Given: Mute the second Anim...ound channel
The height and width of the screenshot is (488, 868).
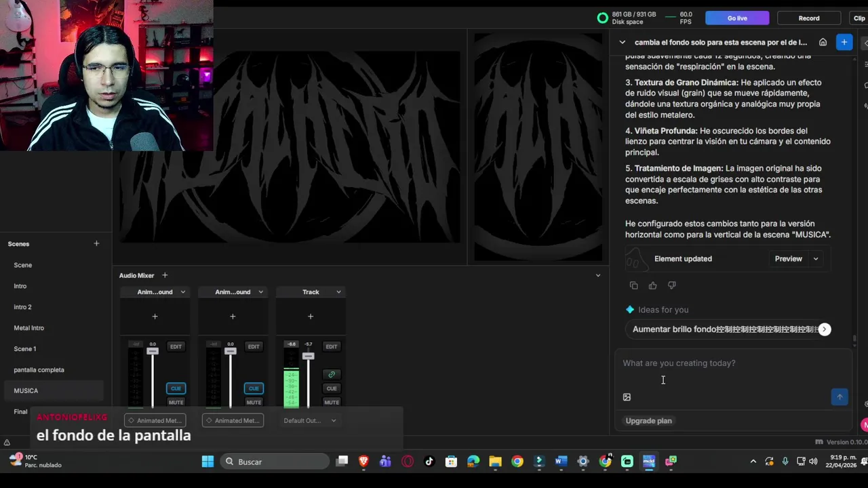Looking at the screenshot, I should coord(254,403).
